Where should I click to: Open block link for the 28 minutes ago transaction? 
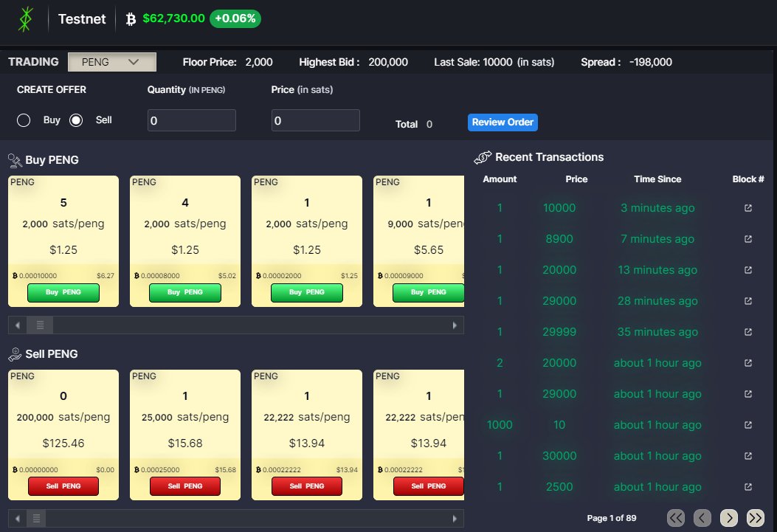[x=748, y=300]
